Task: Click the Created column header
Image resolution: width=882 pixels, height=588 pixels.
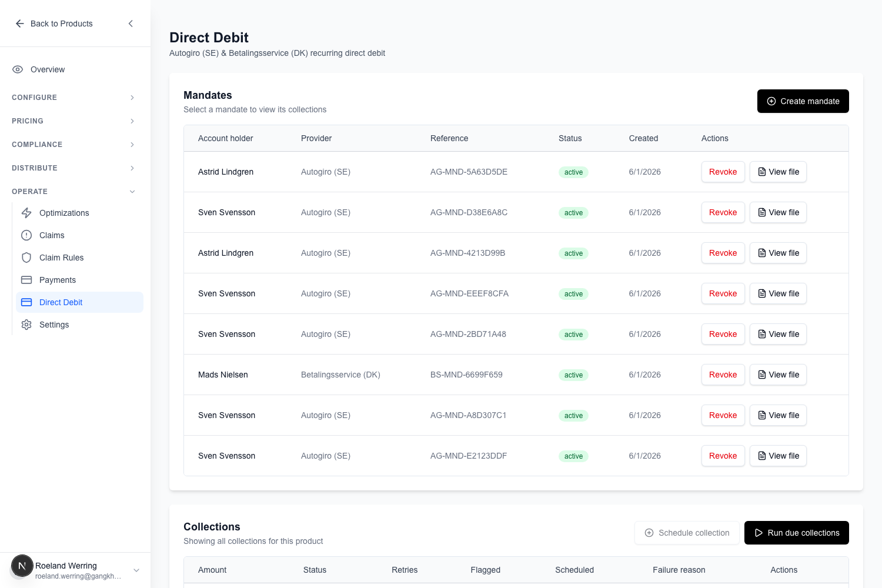Action: coord(643,138)
